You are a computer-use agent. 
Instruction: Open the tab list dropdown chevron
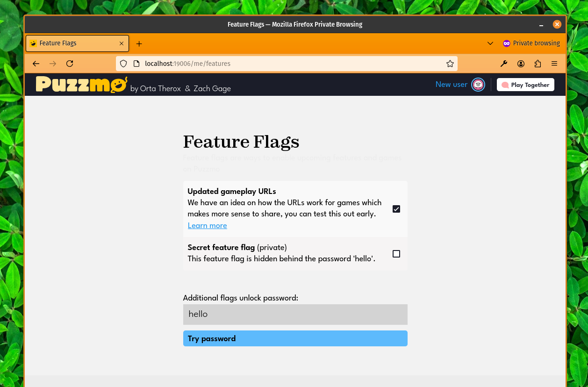click(x=490, y=43)
